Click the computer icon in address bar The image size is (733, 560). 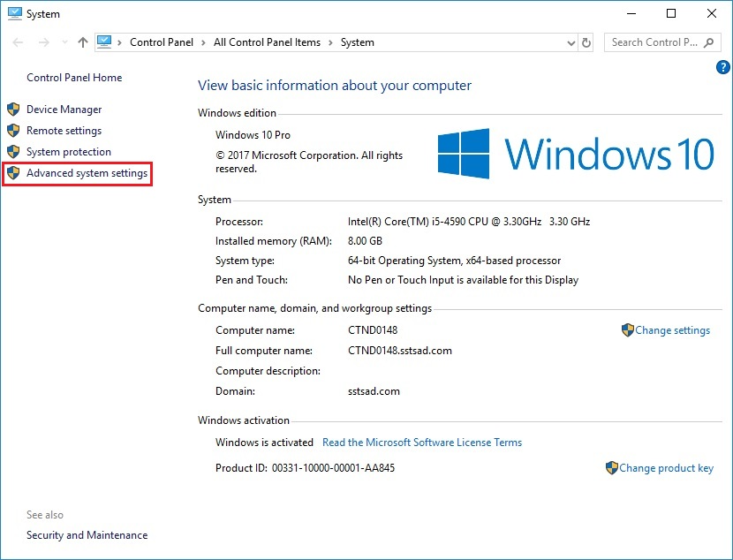[104, 42]
